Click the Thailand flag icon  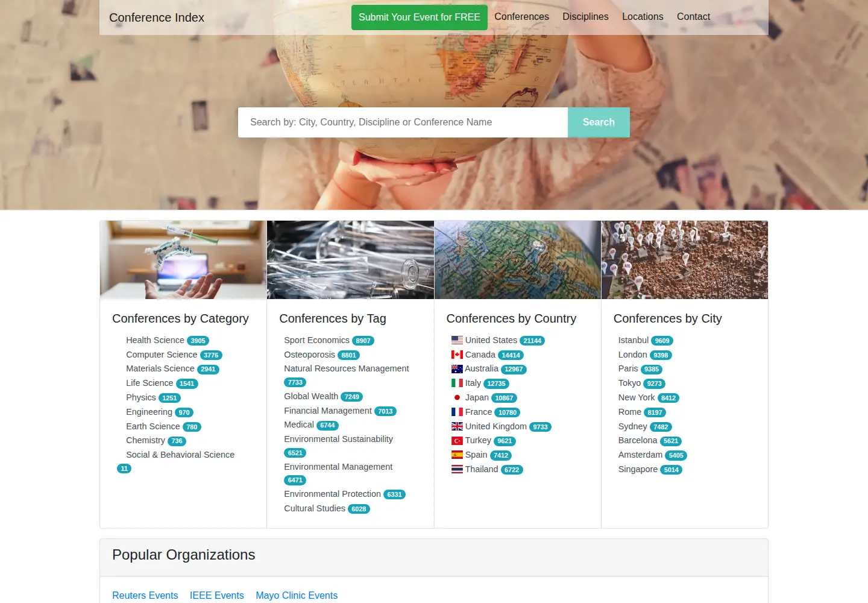point(457,469)
